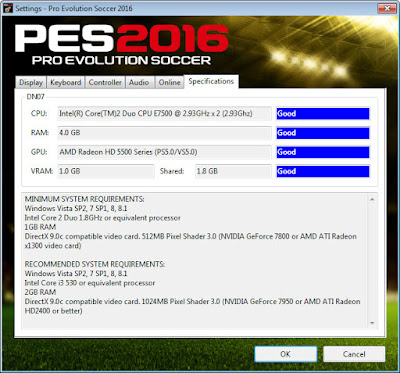Click the scroll up arrow in requirements box
This screenshot has height=373, width=400.
[372, 199]
